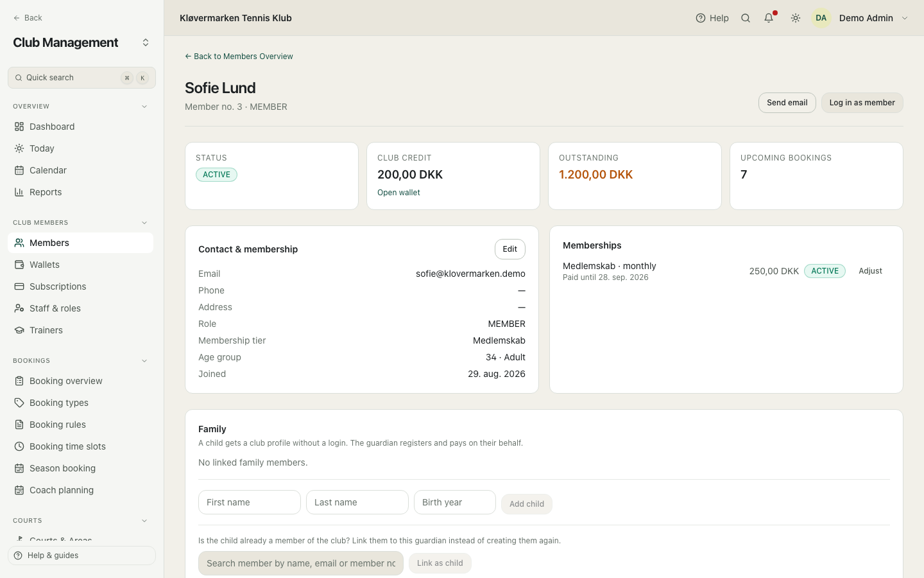Navigate to Season booking

tap(81, 468)
